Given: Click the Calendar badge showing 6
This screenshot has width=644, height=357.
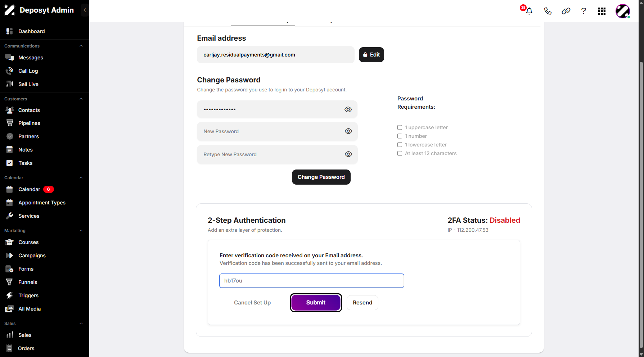Looking at the screenshot, I should [49, 189].
